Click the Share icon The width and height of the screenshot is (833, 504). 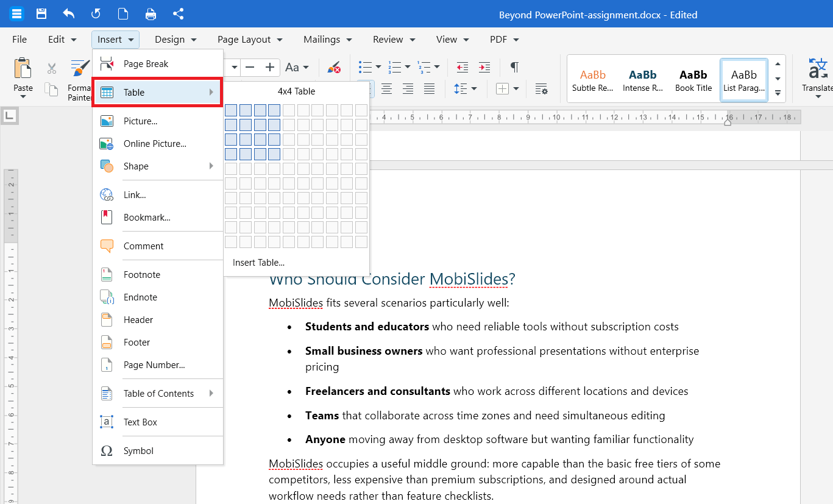(x=178, y=14)
